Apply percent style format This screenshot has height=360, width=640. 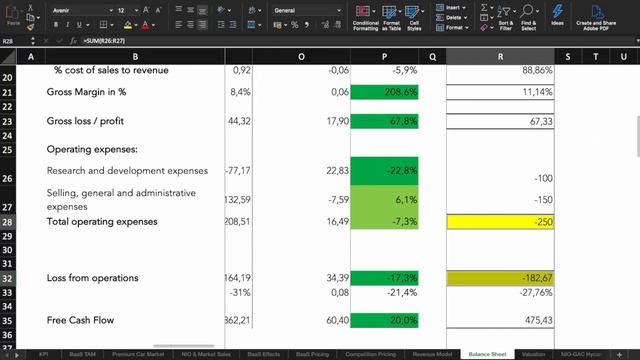click(x=295, y=25)
